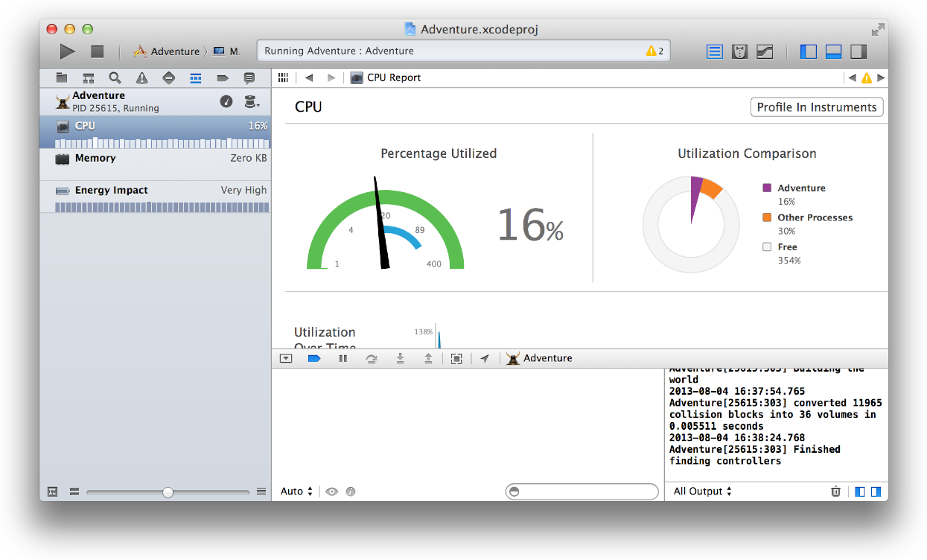The width and height of the screenshot is (927, 560).
Task: Click the Free legend swatch
Action: point(767,247)
